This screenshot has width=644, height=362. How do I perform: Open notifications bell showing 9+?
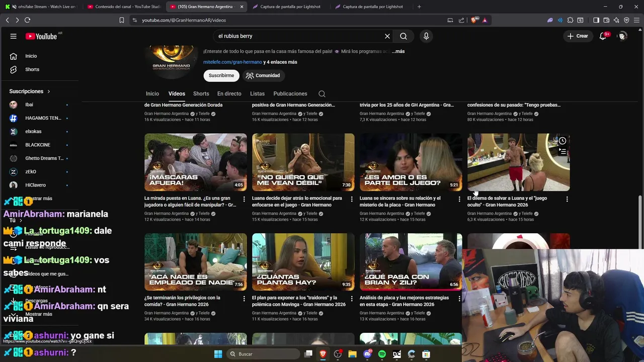tap(603, 36)
